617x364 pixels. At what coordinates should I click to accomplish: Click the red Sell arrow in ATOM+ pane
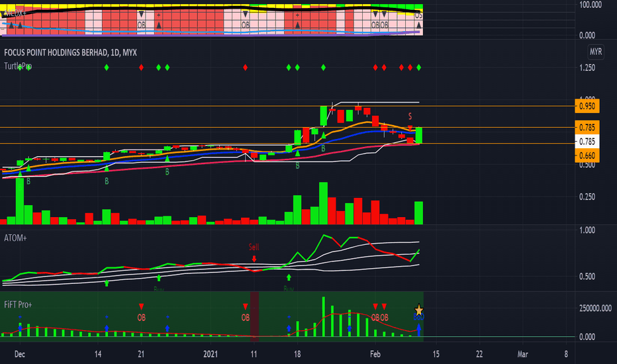(x=254, y=259)
